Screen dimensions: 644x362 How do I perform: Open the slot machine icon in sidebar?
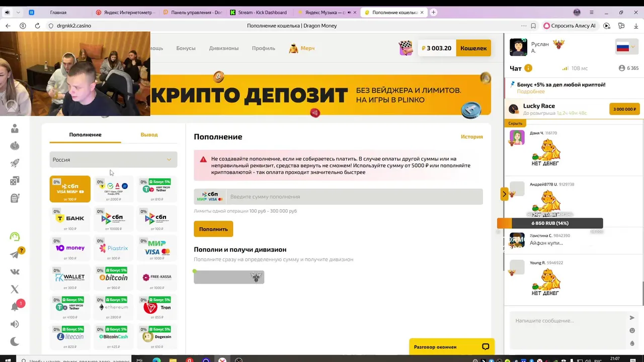coord(15,198)
